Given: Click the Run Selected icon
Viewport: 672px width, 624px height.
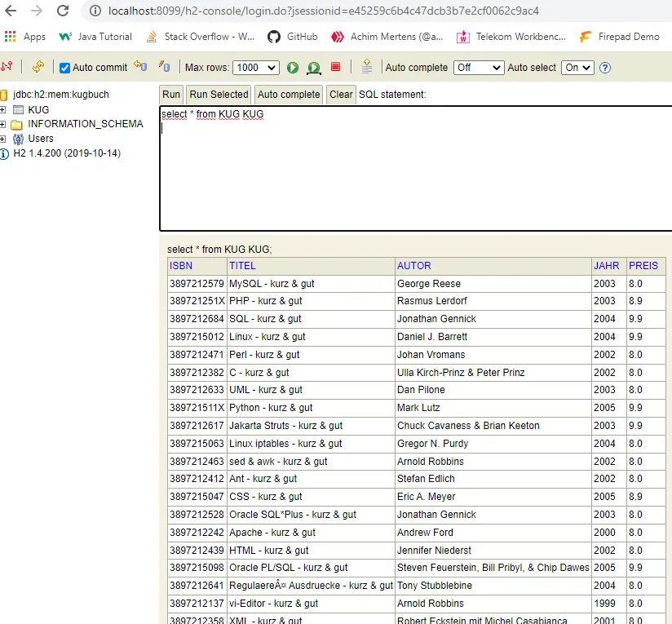Looking at the screenshot, I should click(314, 68).
